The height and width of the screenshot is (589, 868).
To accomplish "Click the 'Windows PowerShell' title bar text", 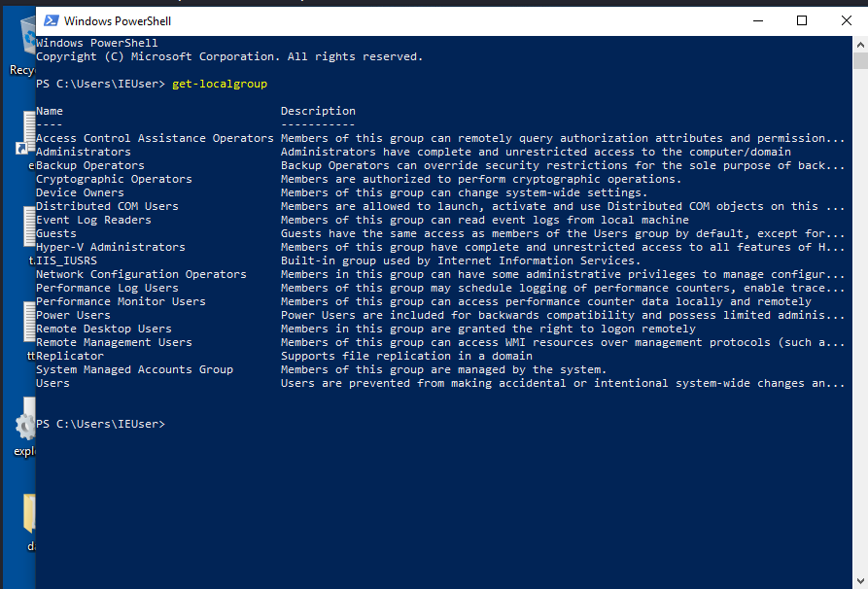I will click(118, 21).
